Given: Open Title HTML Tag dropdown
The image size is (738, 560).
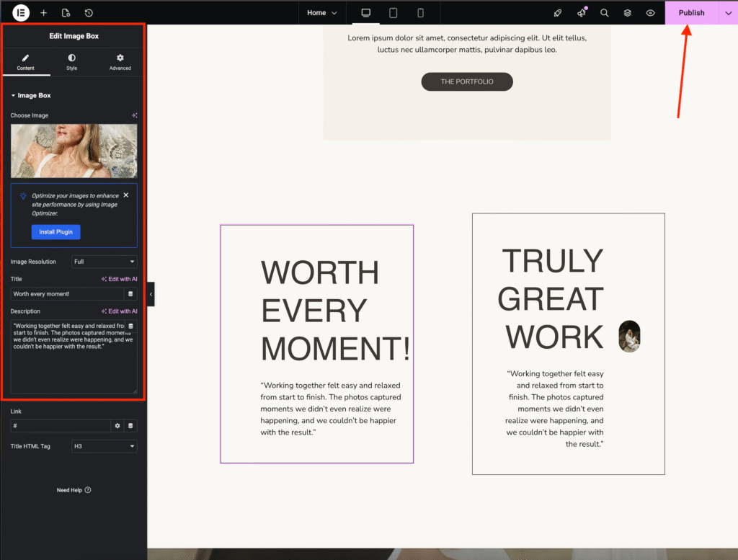Looking at the screenshot, I should (105, 446).
